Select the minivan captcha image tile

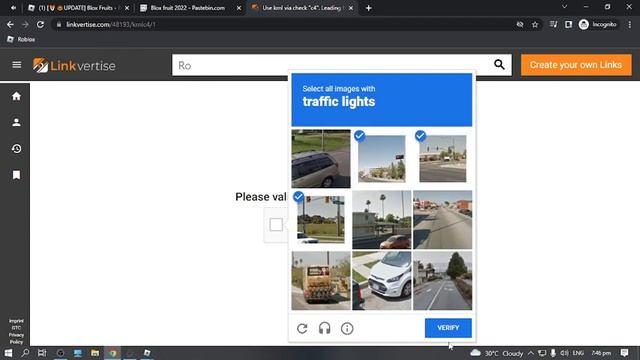pyautogui.click(x=321, y=159)
